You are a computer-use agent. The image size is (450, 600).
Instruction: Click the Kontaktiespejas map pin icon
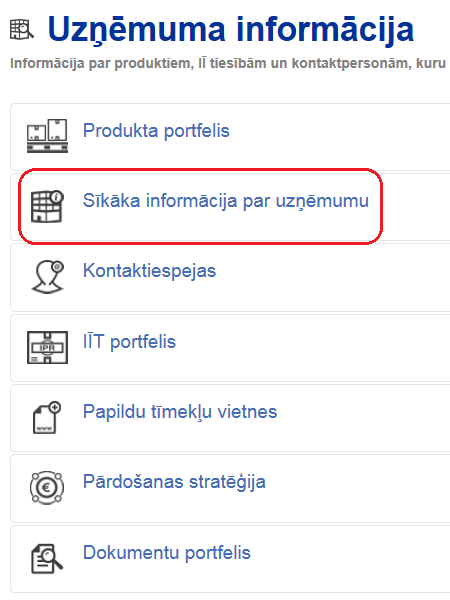(x=47, y=277)
